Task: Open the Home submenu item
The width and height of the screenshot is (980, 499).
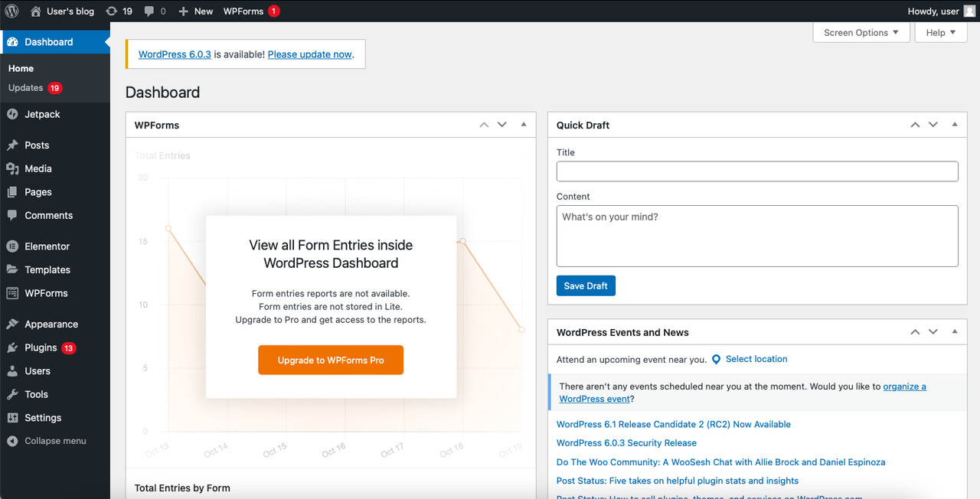Action: point(21,68)
